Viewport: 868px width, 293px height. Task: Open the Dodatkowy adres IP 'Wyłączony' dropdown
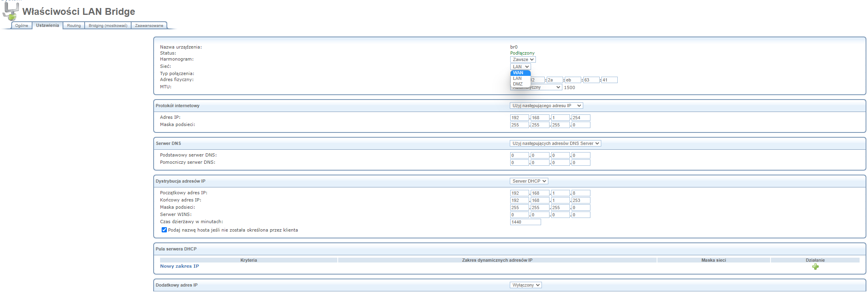(526, 285)
